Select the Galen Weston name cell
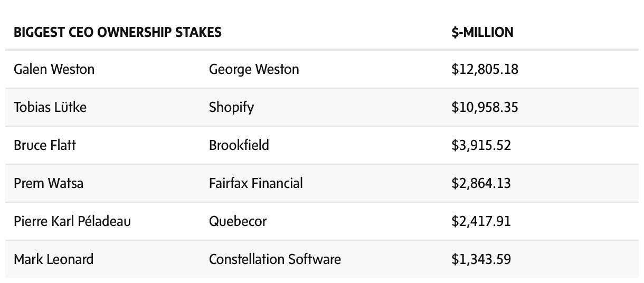This screenshot has width=644, height=283. (54, 69)
